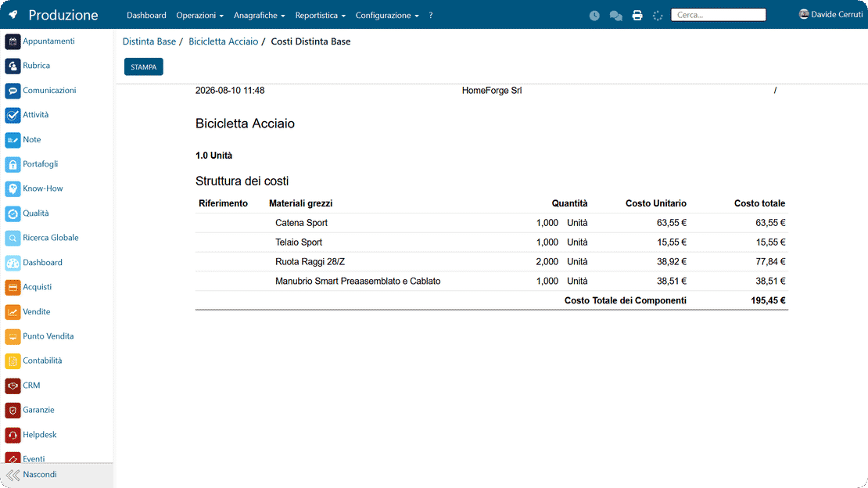Screen dimensions: 868x488
Task: Open the Garanzie shield icon
Action: pos(13,411)
